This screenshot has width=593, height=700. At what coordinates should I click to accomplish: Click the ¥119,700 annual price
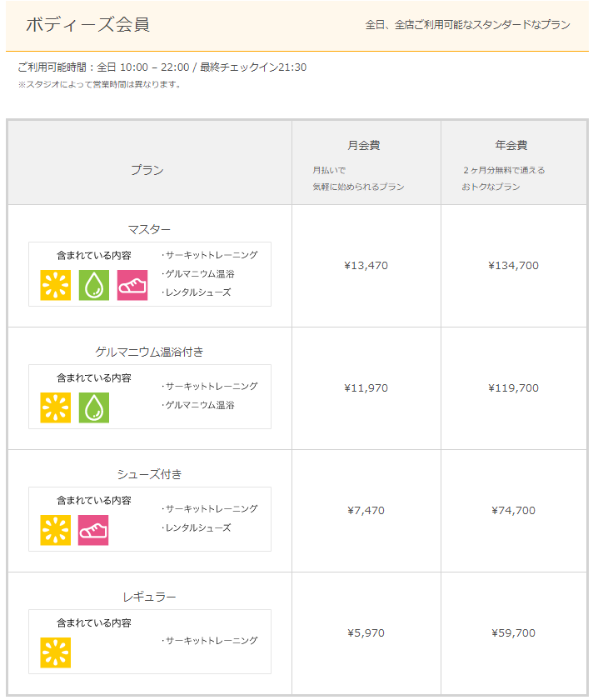tap(514, 388)
